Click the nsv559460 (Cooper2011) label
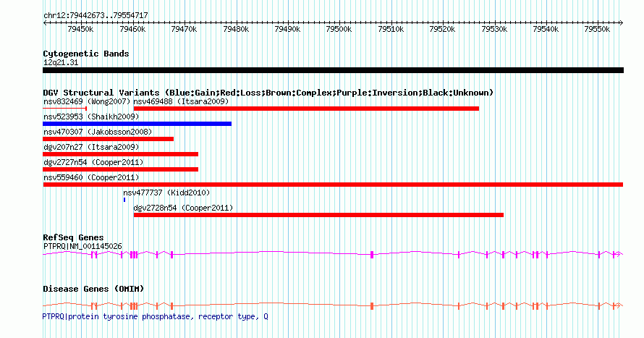The width and height of the screenshot is (644, 338). 92,177
